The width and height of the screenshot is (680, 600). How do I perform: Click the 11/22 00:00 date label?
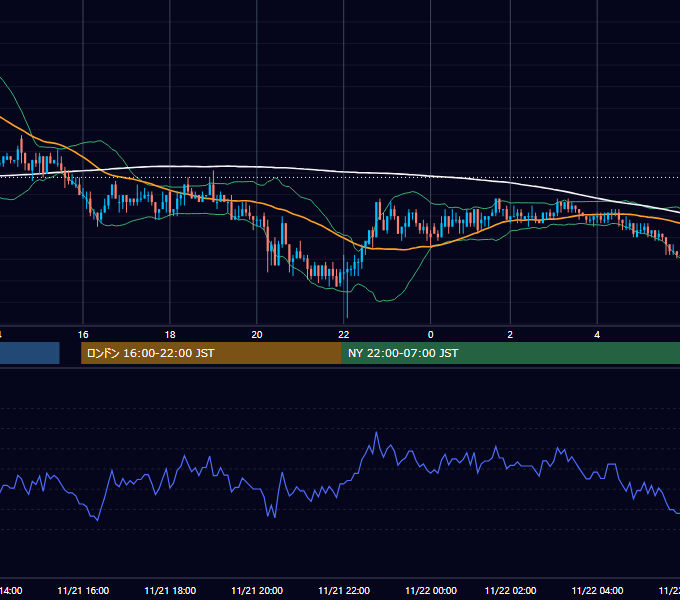(x=431, y=590)
